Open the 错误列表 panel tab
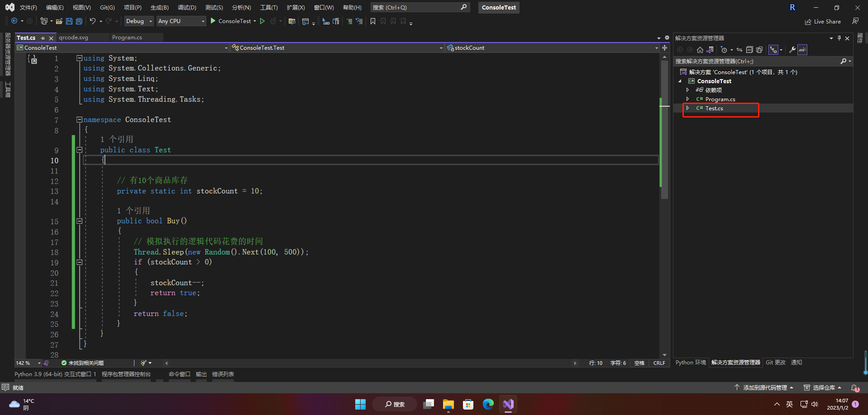 [223, 374]
